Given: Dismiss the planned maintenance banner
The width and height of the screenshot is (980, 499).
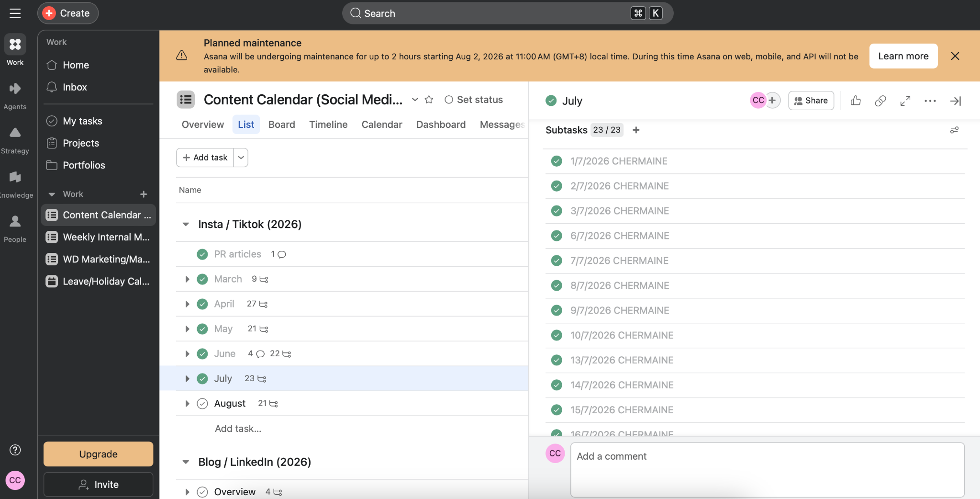Looking at the screenshot, I should 955,56.
